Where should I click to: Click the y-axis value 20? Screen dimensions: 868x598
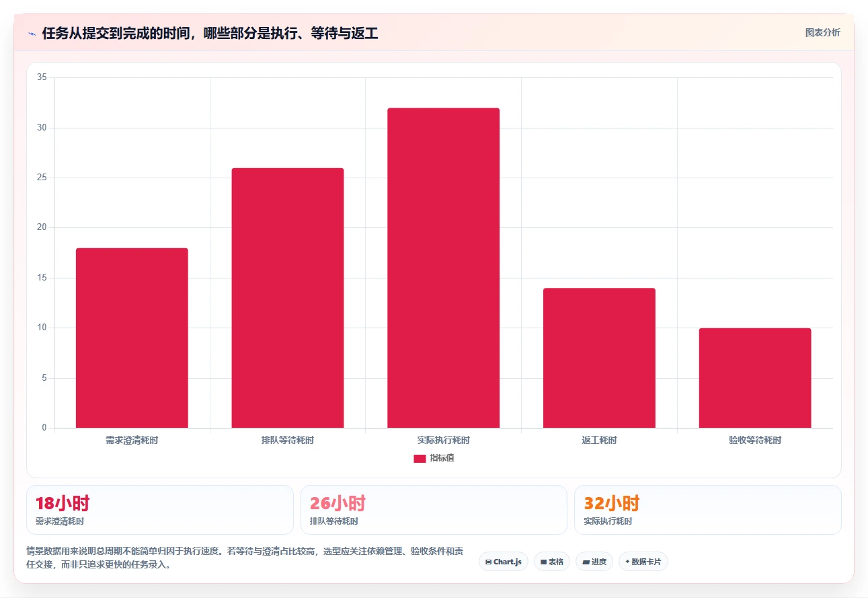click(x=42, y=227)
